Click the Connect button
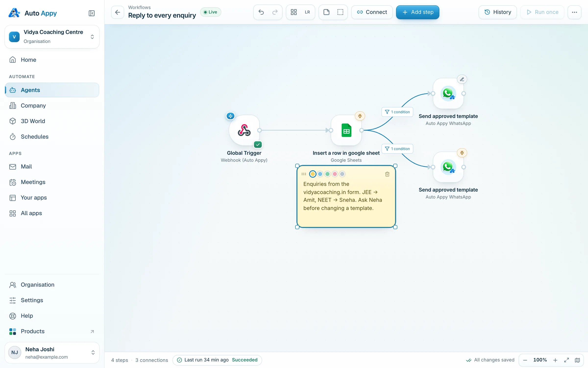 372,12
